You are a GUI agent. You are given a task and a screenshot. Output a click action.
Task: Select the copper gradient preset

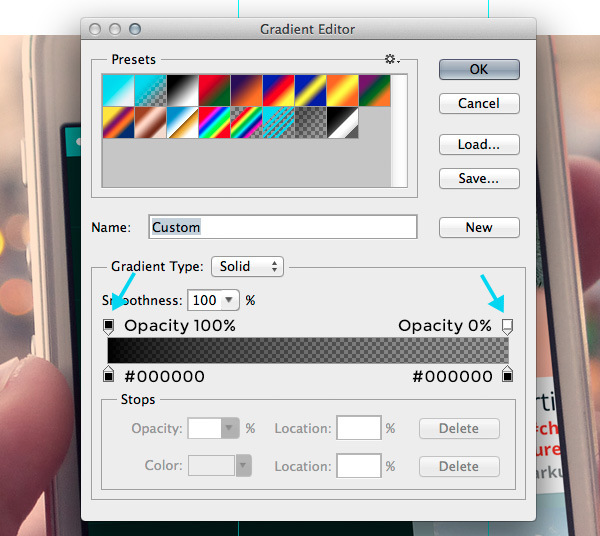pyautogui.click(x=150, y=123)
